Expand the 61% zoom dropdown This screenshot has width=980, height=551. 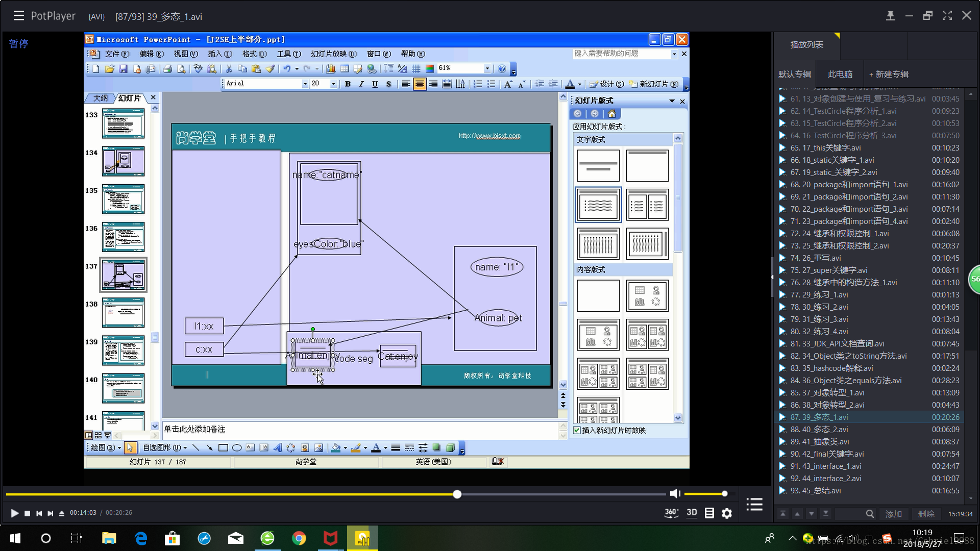[487, 68]
